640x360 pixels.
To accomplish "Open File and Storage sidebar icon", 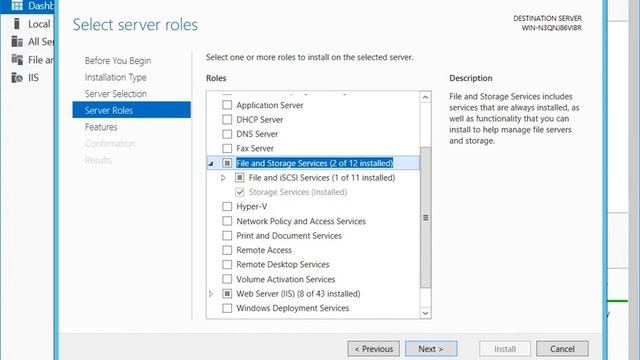I will pos(17,60).
